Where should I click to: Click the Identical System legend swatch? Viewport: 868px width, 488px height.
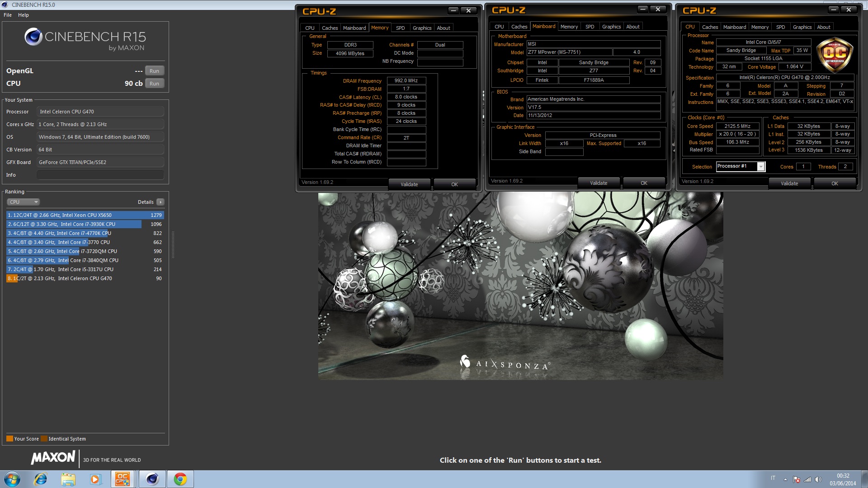[x=44, y=439]
